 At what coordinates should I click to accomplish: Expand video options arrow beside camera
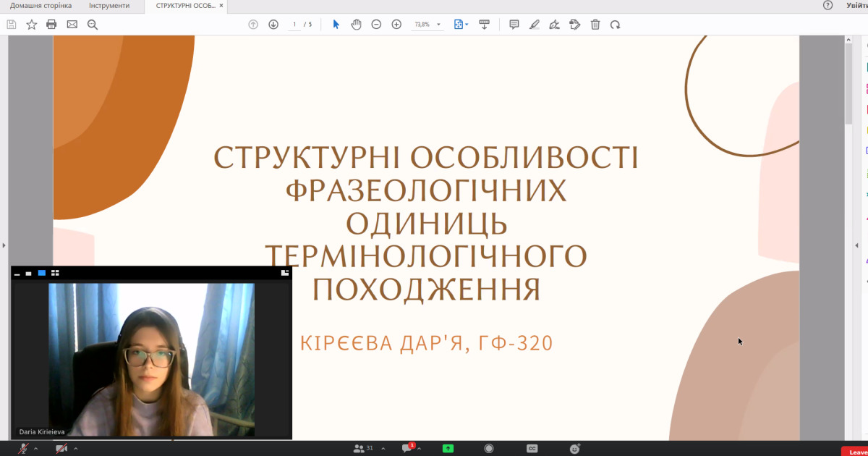(75, 449)
